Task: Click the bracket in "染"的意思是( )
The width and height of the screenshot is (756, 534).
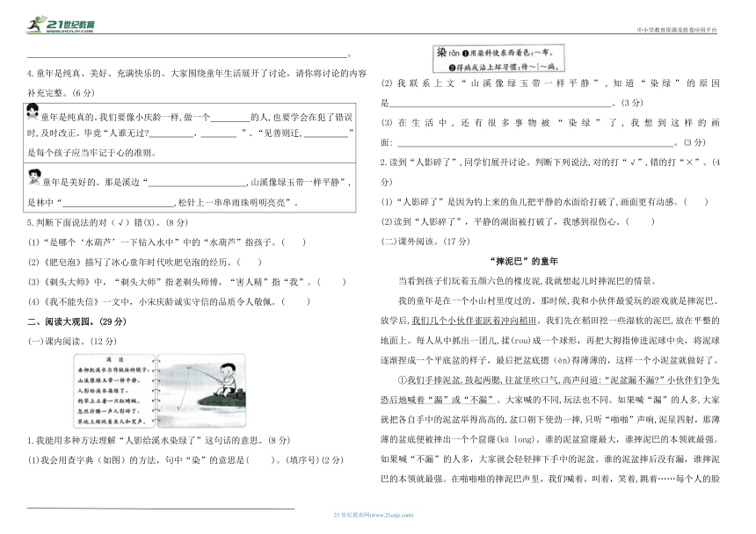Action: click(x=263, y=460)
